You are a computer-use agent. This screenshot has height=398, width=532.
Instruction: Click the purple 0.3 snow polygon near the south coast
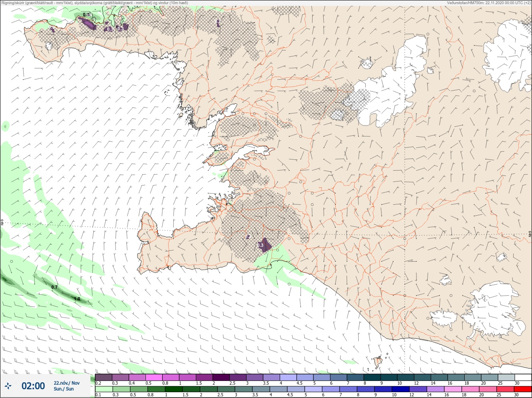(264, 245)
